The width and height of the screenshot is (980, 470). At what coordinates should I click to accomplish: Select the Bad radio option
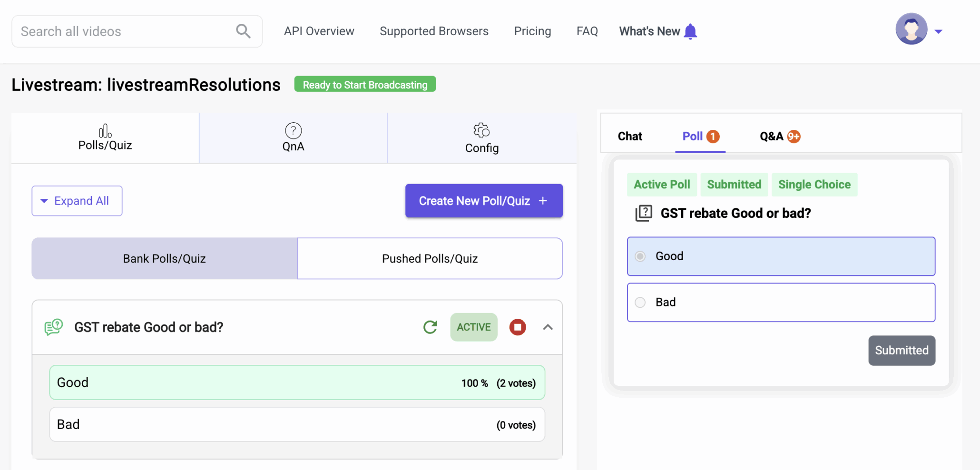pyautogui.click(x=640, y=303)
